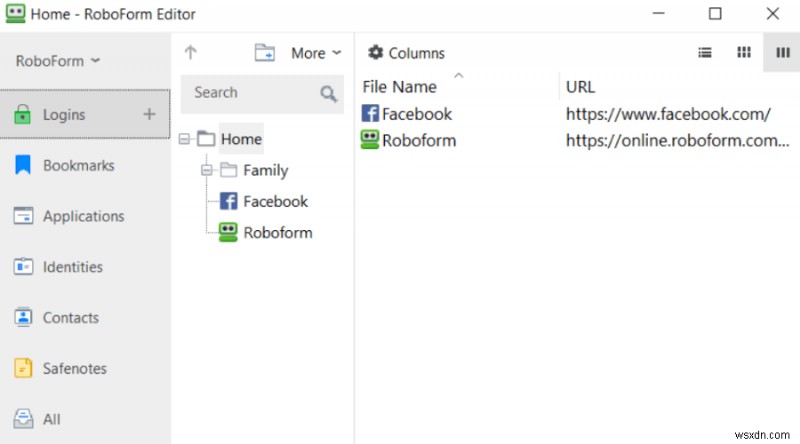Viewport: 800px width, 444px height.
Task: Open the More dropdown
Action: [x=316, y=53]
